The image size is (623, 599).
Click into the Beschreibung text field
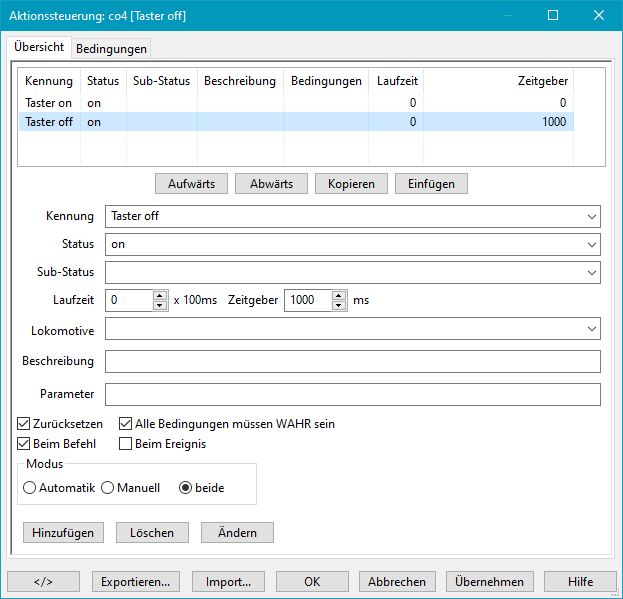point(352,361)
